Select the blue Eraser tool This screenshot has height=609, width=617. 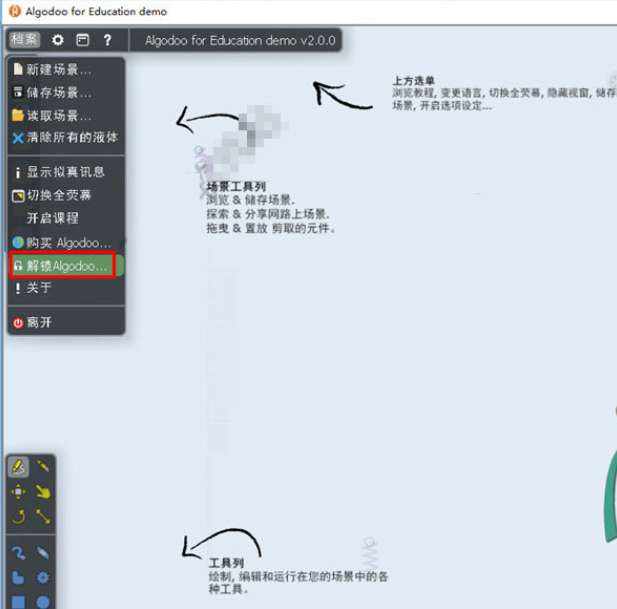point(43,553)
